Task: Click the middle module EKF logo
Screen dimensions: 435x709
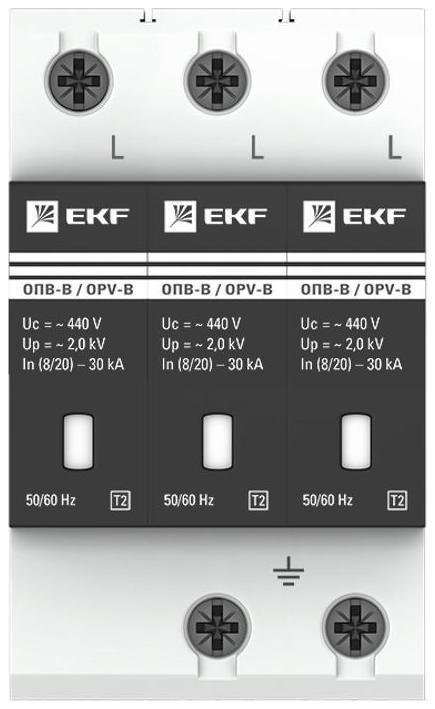Action: 216,216
